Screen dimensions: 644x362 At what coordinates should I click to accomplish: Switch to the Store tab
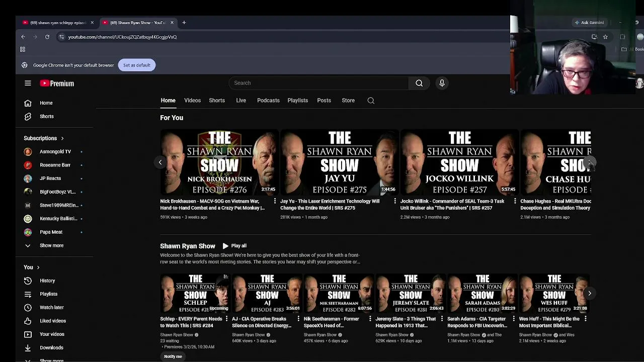coord(348,101)
